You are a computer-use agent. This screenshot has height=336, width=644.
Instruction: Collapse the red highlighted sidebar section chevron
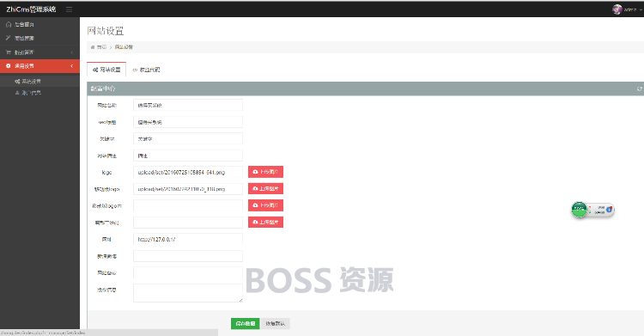[72, 66]
